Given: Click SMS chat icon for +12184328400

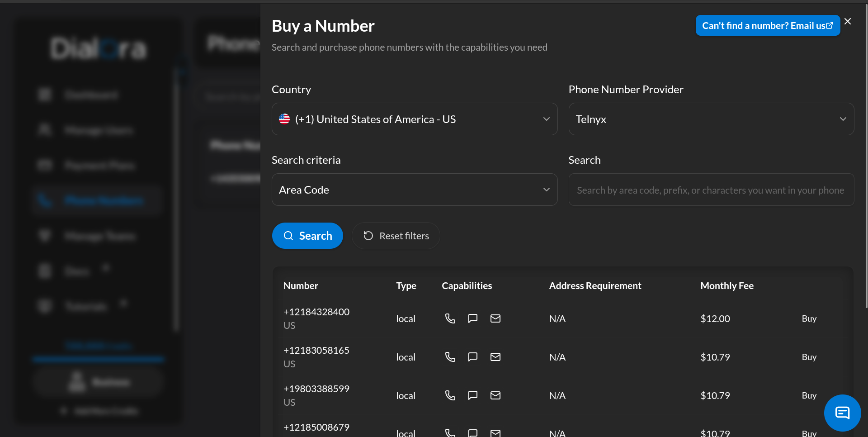Looking at the screenshot, I should (x=472, y=318).
